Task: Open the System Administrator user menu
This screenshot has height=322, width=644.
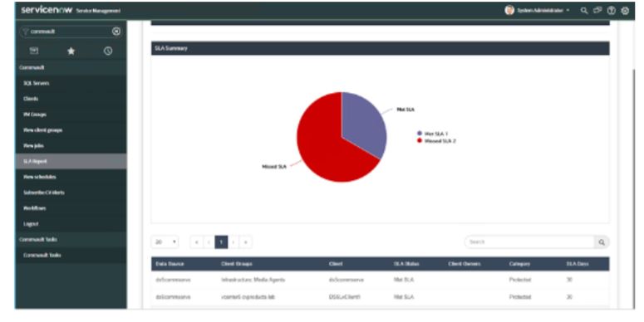Action: 543,11
